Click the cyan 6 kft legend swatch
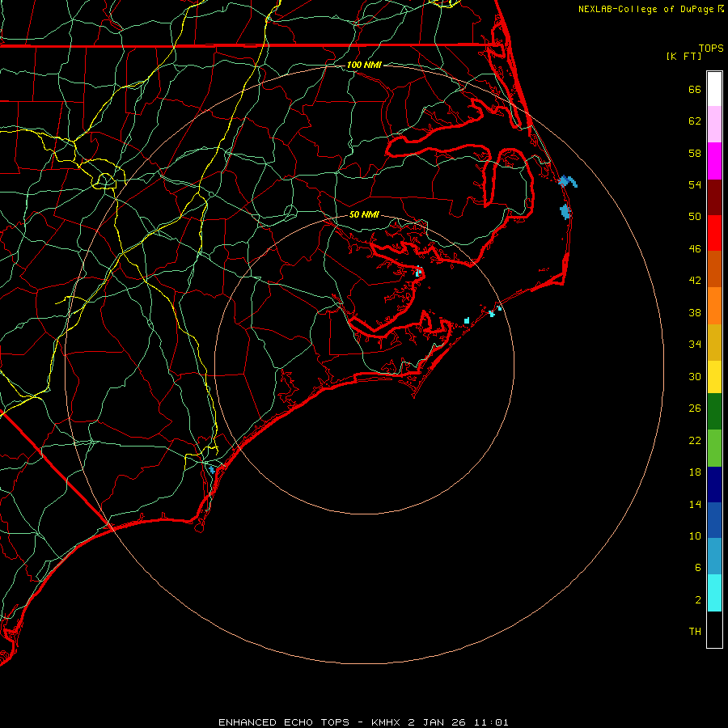 [714, 593]
